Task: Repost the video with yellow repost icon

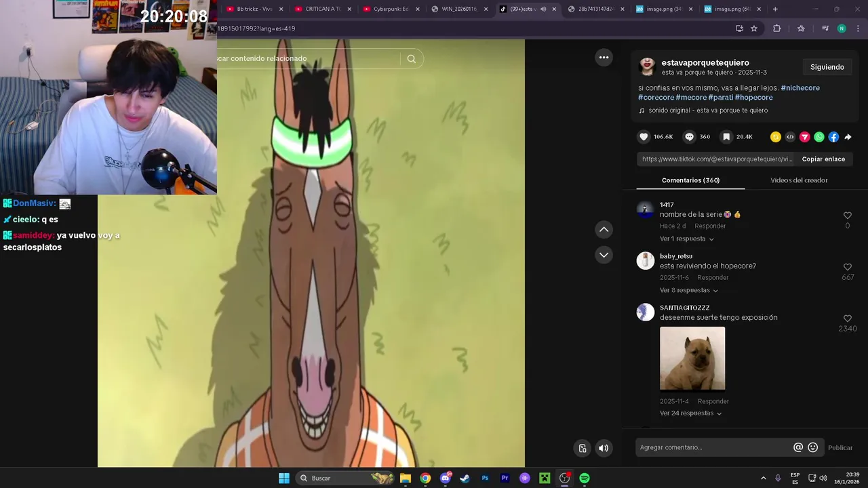Action: 776,137
